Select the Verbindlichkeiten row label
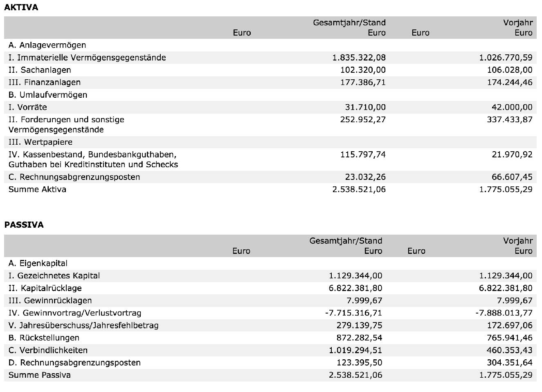 tap(48, 350)
